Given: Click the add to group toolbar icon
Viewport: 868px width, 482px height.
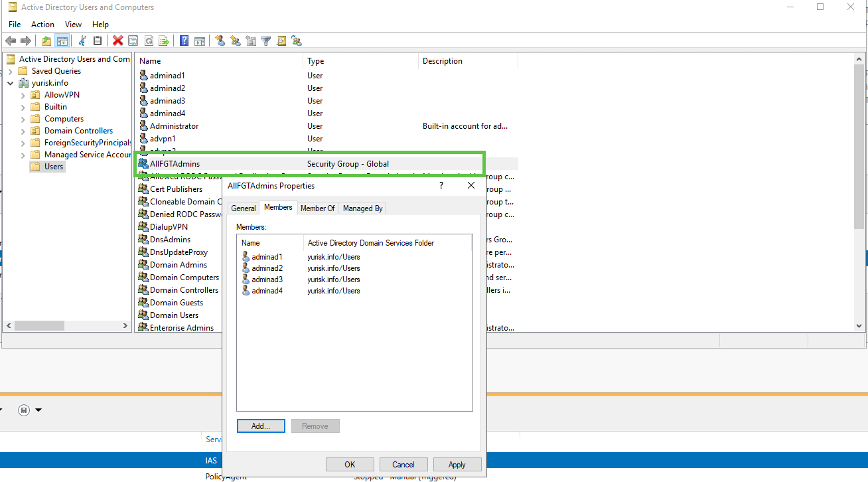Looking at the screenshot, I should [x=297, y=41].
